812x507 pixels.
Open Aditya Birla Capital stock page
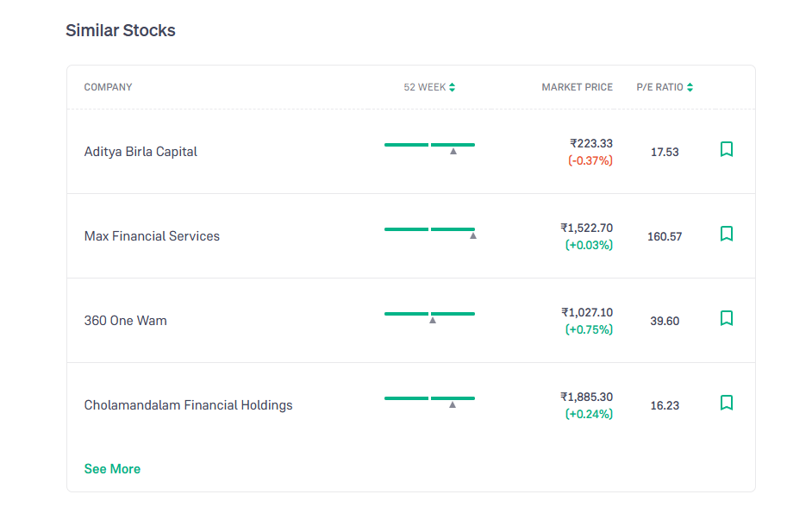coord(141,151)
